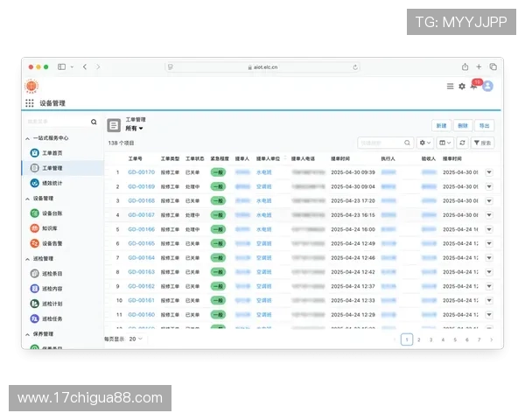Open row actions dropdown for GD-00160
525x420 pixels.
tap(489, 314)
